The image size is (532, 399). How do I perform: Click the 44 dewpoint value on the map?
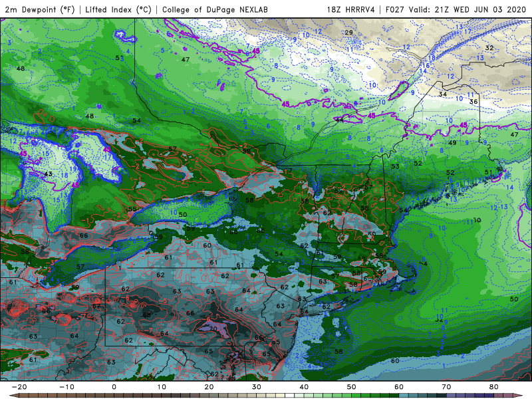[339, 120]
